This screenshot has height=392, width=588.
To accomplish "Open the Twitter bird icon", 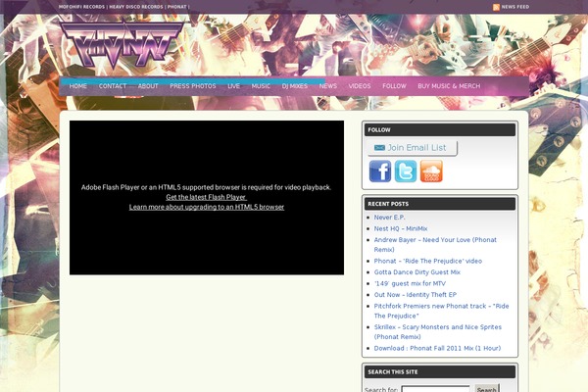I will (x=406, y=171).
